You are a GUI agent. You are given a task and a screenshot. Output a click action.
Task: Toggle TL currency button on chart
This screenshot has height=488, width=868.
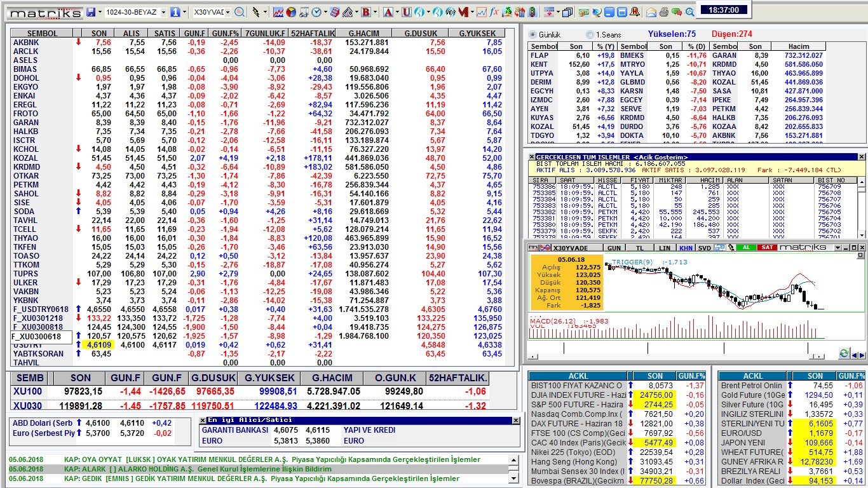point(641,248)
